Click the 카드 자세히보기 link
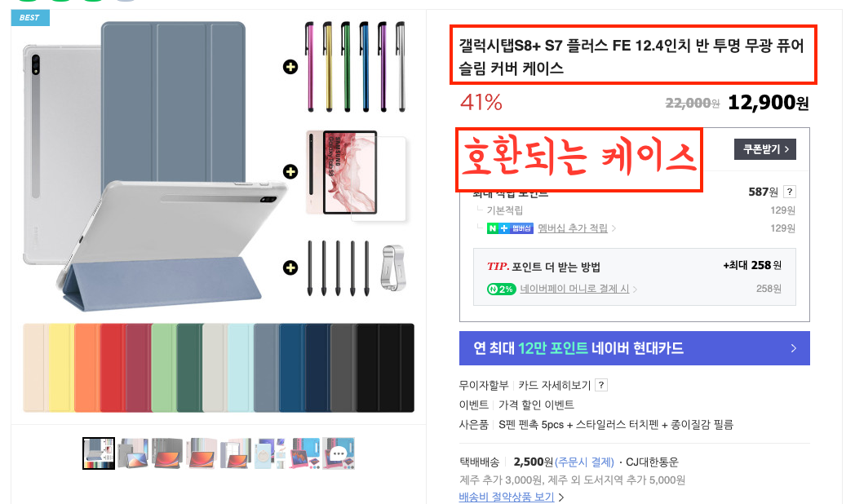Viewport: 855px width, 504px height. tap(554, 385)
